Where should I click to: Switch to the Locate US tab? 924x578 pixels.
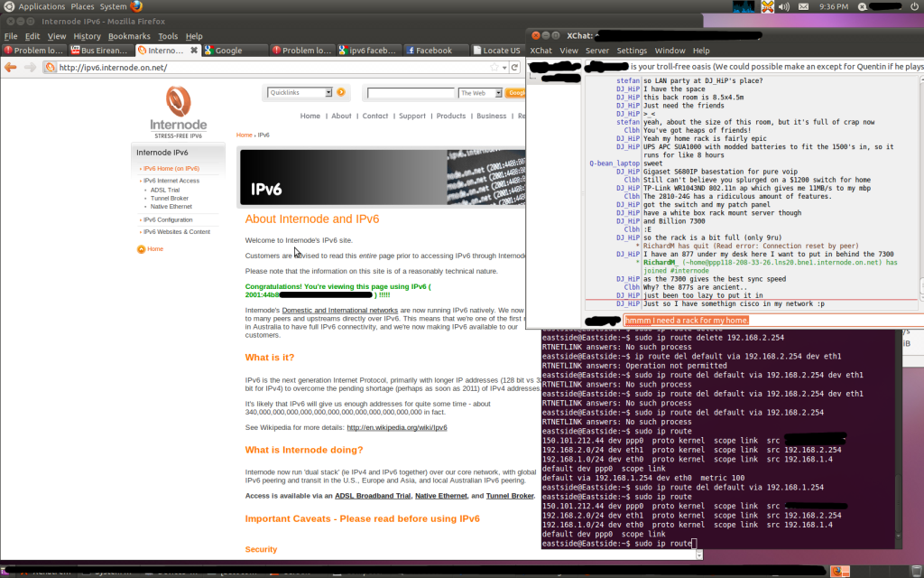(498, 51)
